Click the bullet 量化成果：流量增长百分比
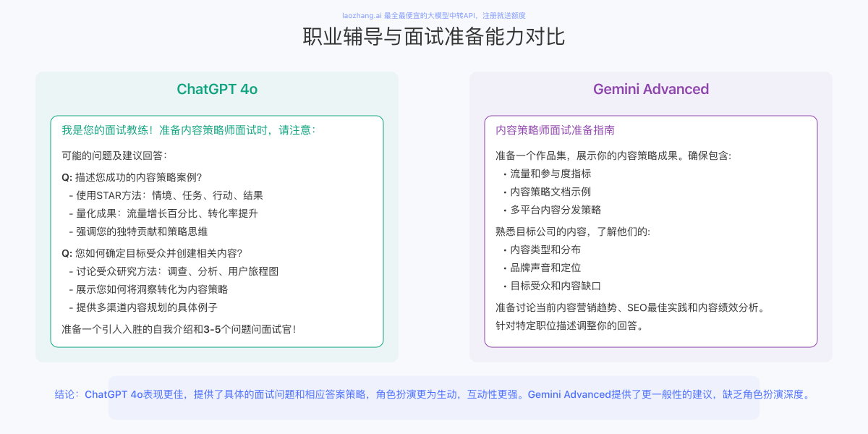 (x=163, y=213)
